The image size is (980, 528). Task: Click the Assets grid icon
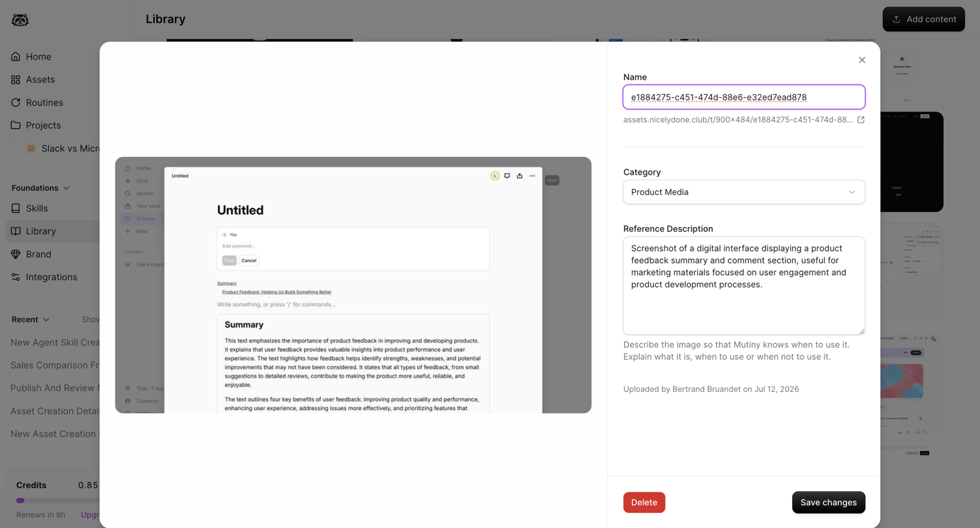coord(16,79)
